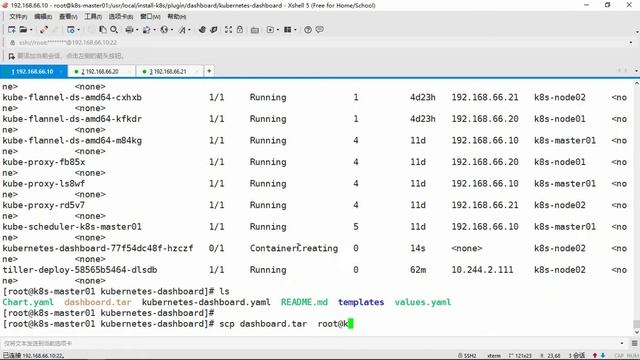Open the 文件 (File) menu

point(18,16)
